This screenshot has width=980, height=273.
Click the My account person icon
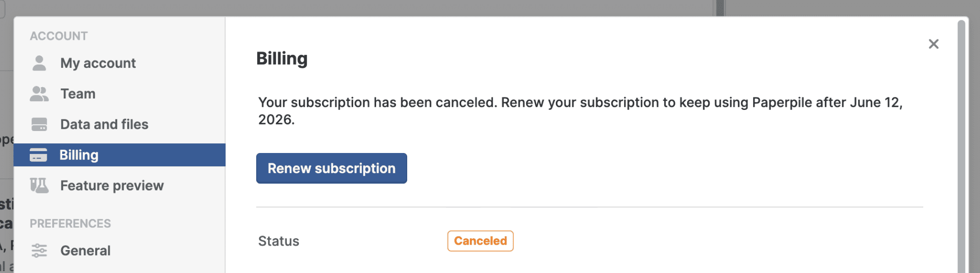tap(39, 63)
